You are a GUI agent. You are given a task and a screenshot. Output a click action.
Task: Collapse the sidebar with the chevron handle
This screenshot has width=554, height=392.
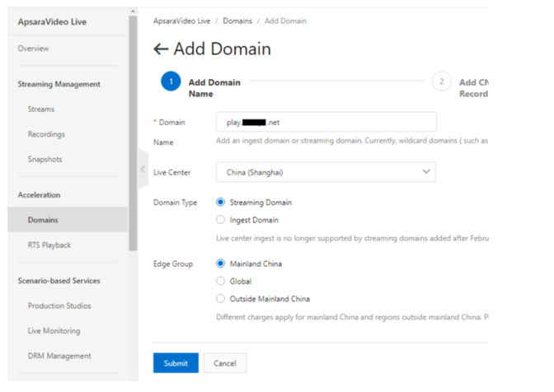[x=142, y=169]
